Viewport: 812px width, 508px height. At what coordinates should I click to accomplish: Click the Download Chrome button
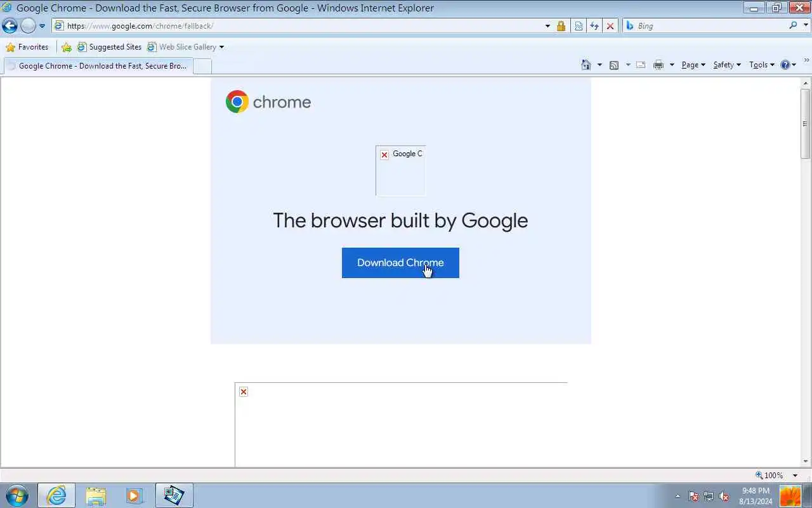(x=400, y=263)
